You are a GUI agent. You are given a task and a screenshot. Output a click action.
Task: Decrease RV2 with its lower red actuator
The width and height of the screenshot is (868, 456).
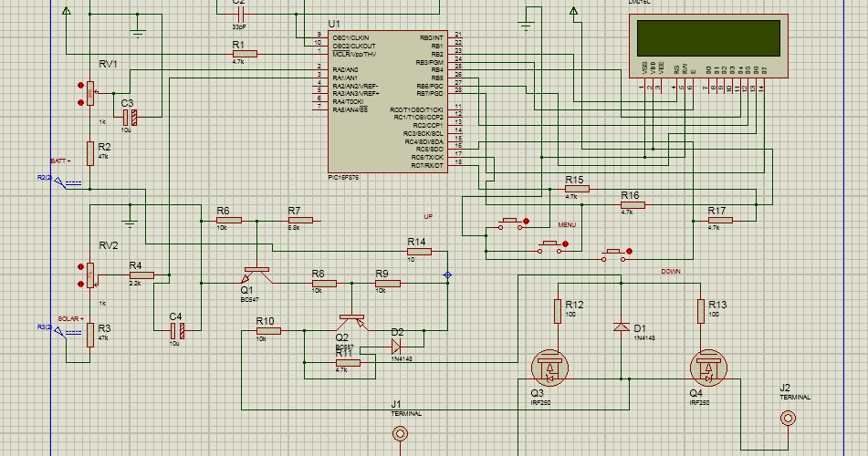click(81, 284)
